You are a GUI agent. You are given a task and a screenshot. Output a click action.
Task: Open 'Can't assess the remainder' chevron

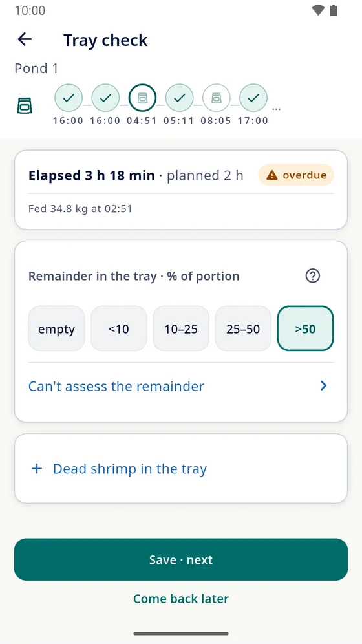[323, 385]
